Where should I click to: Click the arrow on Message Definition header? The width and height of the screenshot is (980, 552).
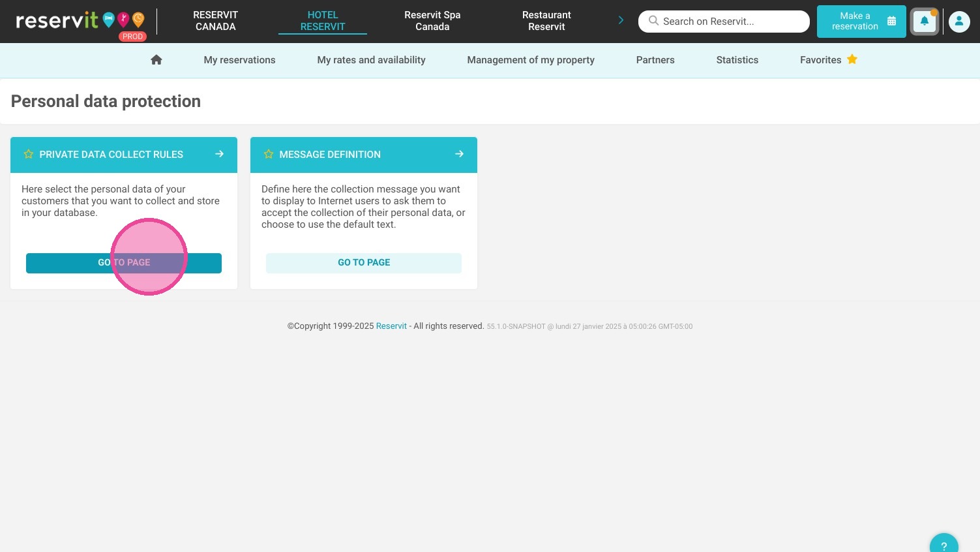click(460, 154)
